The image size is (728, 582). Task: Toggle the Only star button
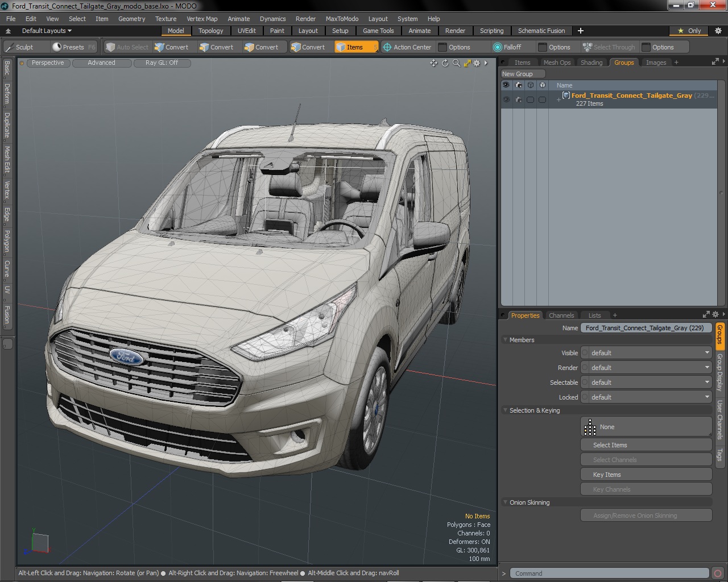click(x=689, y=31)
